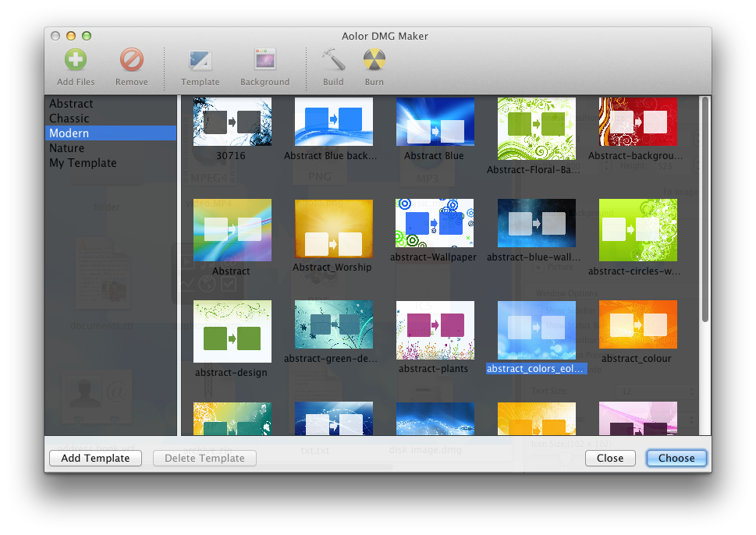Select the Chassic category
This screenshot has width=756, height=535.
coord(69,119)
